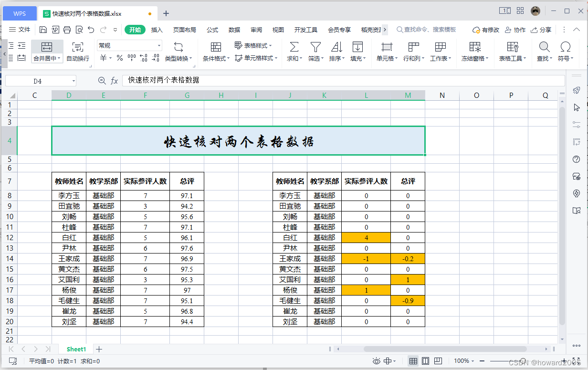588x370 pixels.
Task: Click the WPS home tab
Action: tap(20, 13)
